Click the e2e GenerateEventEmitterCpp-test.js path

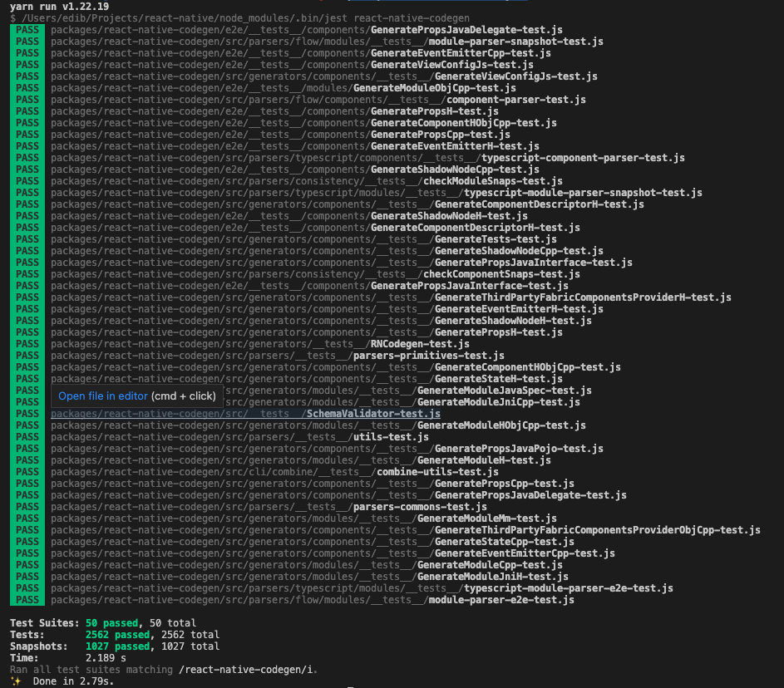tap(301, 53)
